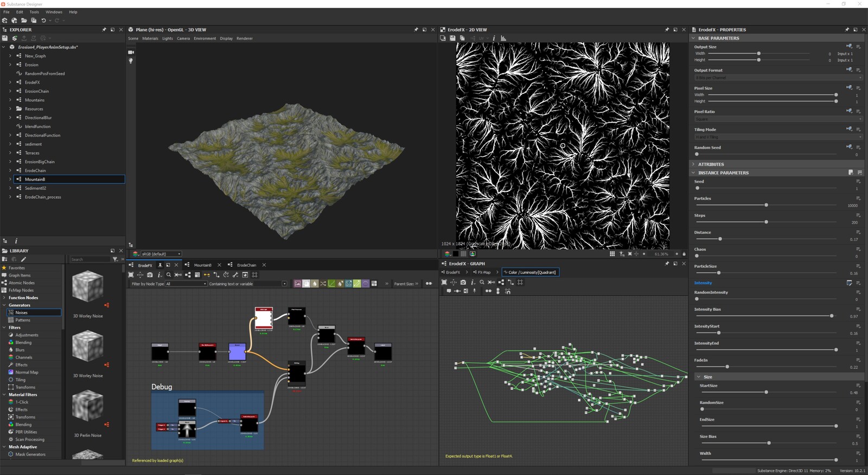Click the light bulb icon in 3D View
This screenshot has height=475, width=868.
(x=131, y=61)
